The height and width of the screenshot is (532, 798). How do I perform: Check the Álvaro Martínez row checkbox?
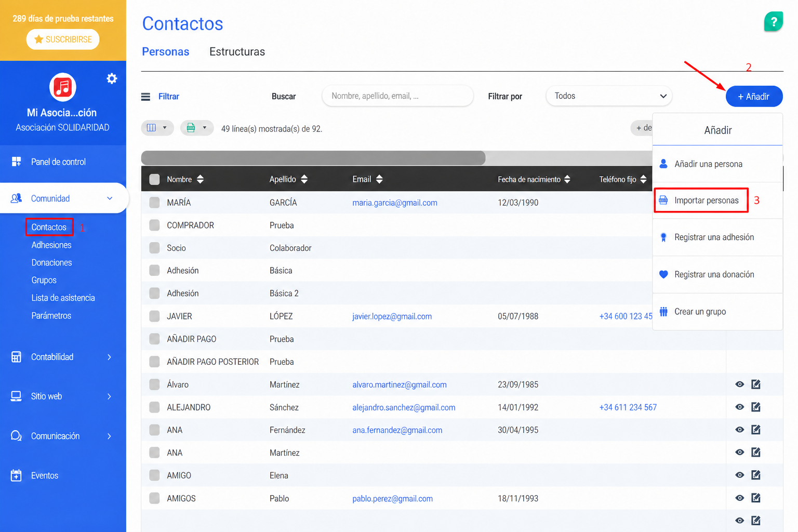click(x=154, y=384)
